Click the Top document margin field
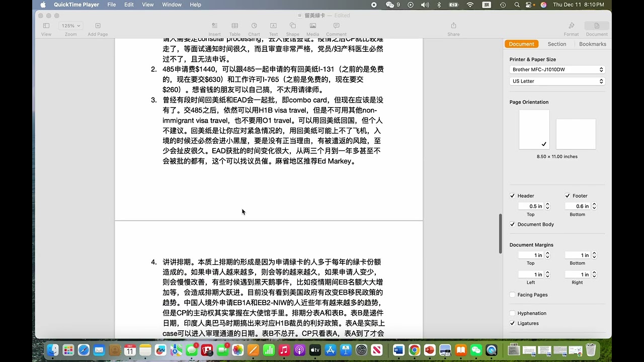This screenshot has width=644, height=362. click(x=531, y=255)
